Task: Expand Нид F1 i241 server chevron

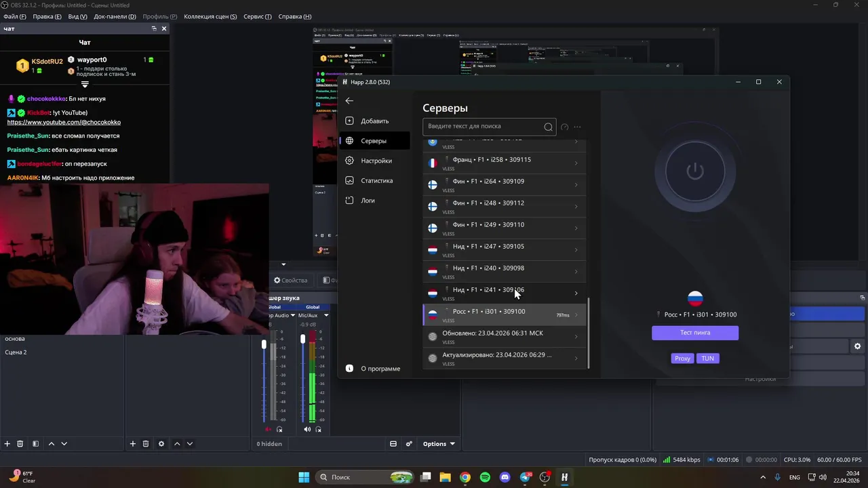Action: (x=576, y=293)
